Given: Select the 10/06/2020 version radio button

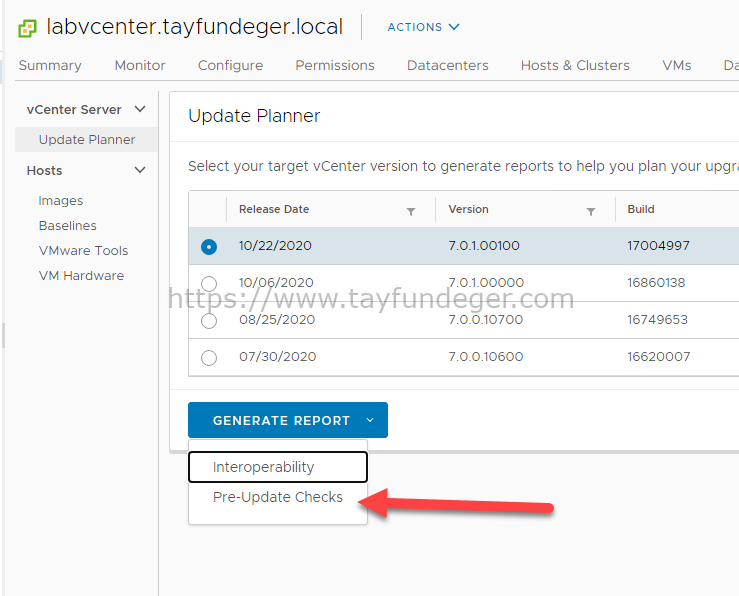Looking at the screenshot, I should pyautogui.click(x=209, y=284).
